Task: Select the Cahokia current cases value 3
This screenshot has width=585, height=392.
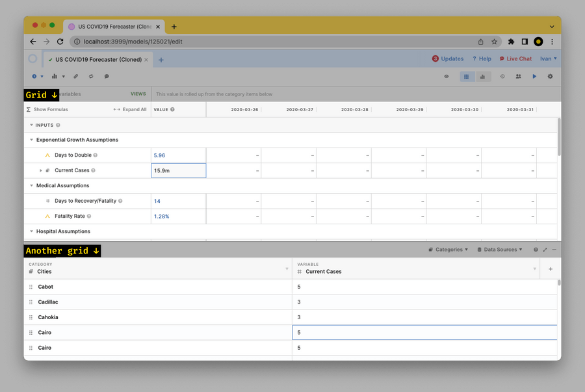Action: pyautogui.click(x=424, y=317)
